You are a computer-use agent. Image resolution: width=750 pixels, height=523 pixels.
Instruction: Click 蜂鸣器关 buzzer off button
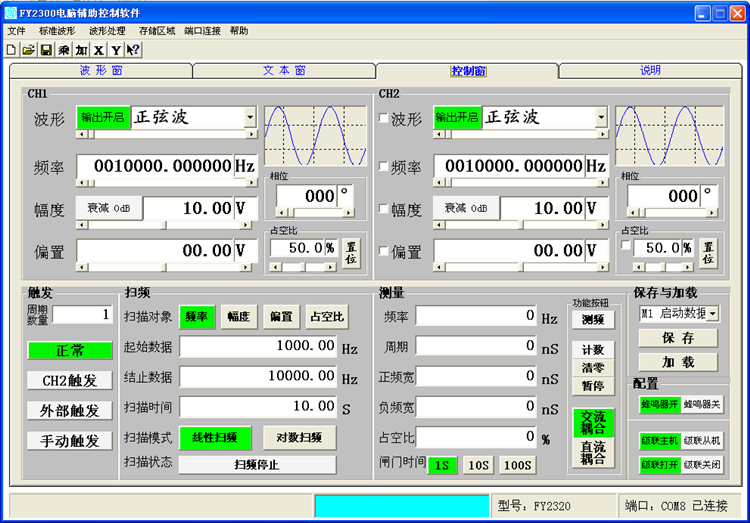(x=702, y=405)
